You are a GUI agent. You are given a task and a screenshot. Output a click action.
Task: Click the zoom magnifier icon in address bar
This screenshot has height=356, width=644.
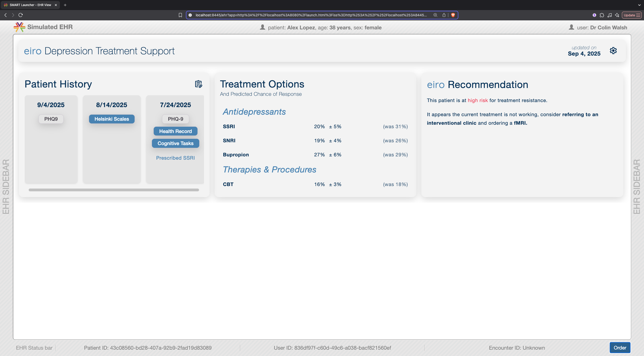pos(435,15)
